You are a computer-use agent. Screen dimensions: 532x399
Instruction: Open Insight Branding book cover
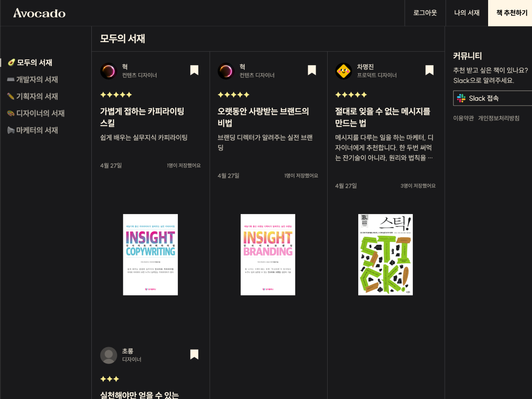click(x=268, y=254)
